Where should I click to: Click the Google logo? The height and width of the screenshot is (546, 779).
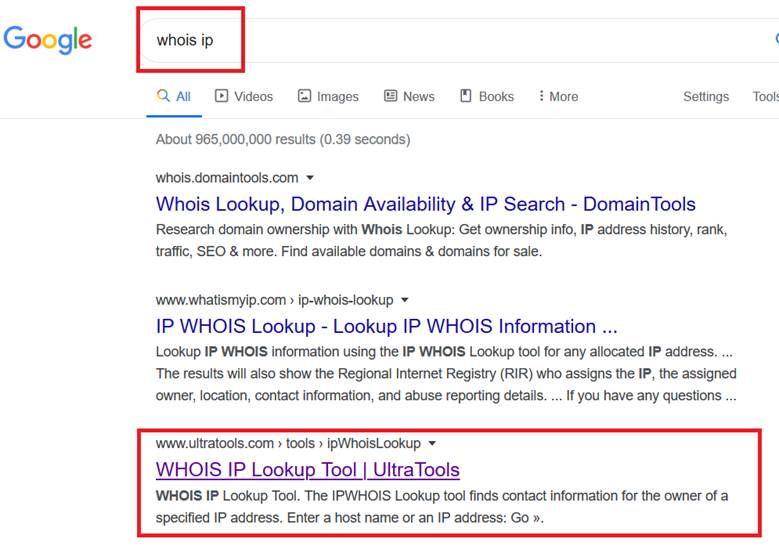(x=47, y=40)
